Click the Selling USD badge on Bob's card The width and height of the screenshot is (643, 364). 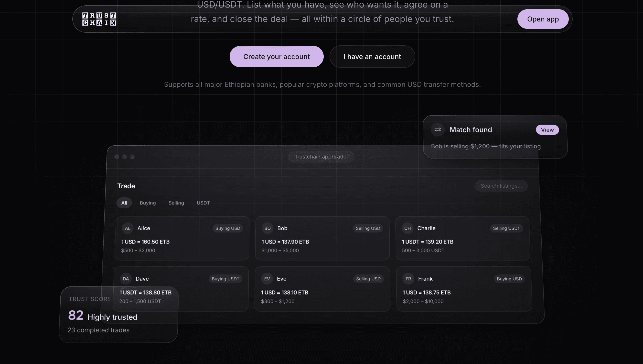pyautogui.click(x=368, y=228)
